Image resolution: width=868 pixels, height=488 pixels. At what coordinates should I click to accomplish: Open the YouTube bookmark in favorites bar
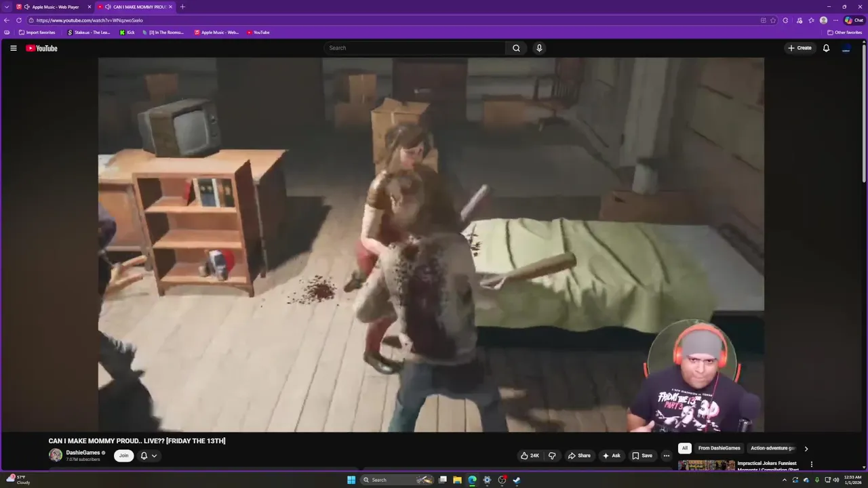[x=258, y=33]
